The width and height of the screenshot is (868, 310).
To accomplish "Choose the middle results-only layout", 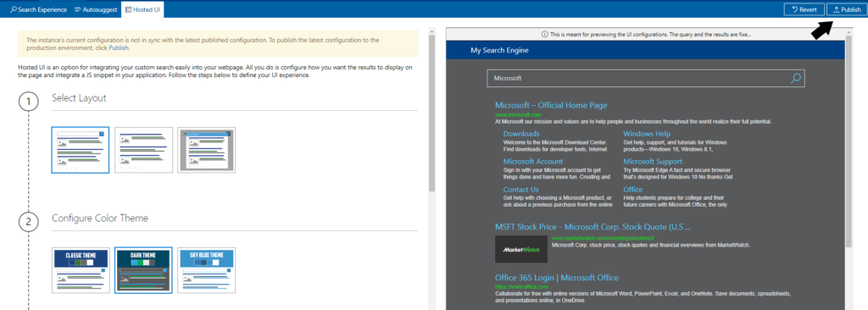I will click(143, 150).
